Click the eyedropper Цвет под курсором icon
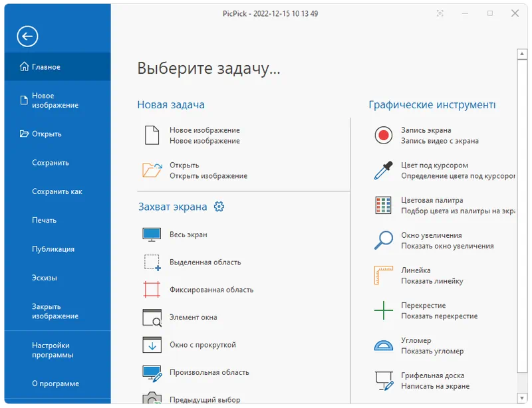 pos(384,170)
